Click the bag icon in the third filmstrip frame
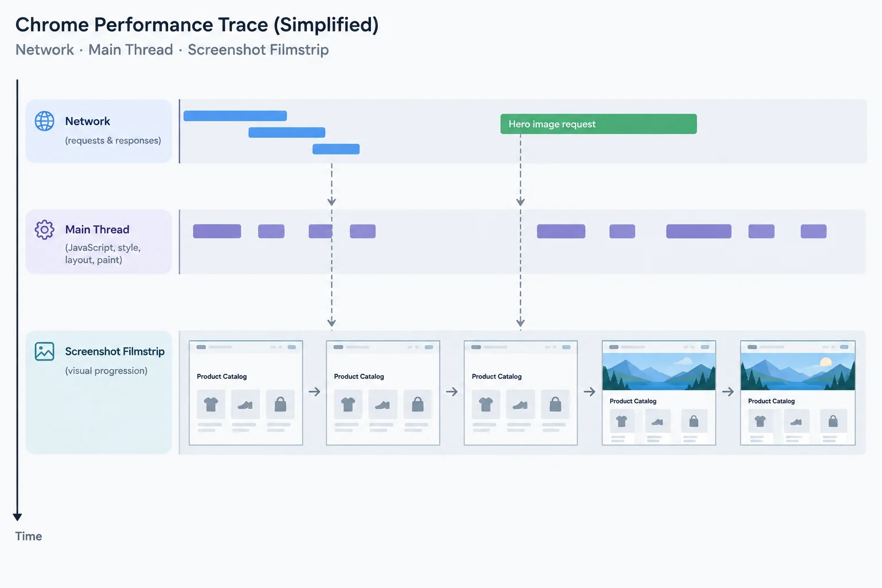882x588 pixels. [x=555, y=404]
